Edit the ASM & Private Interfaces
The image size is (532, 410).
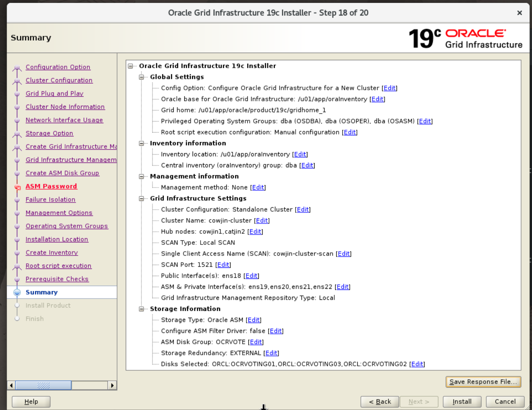tap(342, 286)
